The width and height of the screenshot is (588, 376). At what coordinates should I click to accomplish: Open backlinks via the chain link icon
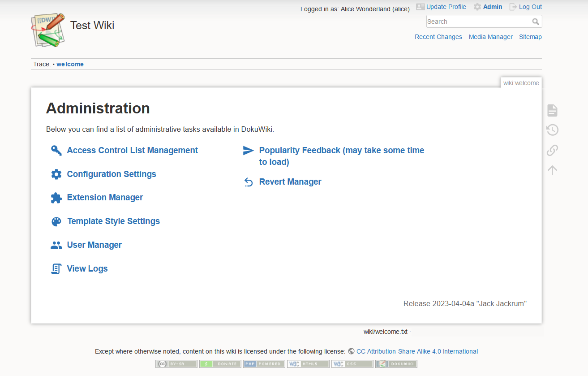point(552,150)
